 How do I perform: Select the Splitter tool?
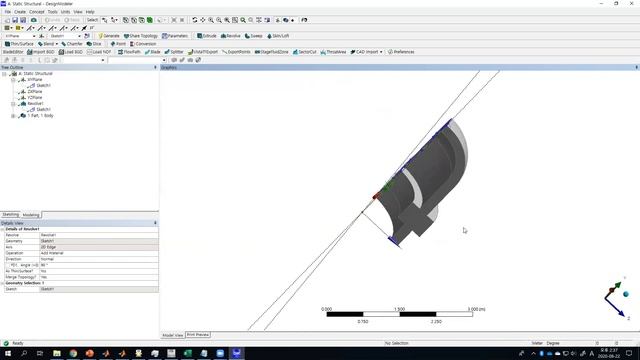[x=174, y=52]
